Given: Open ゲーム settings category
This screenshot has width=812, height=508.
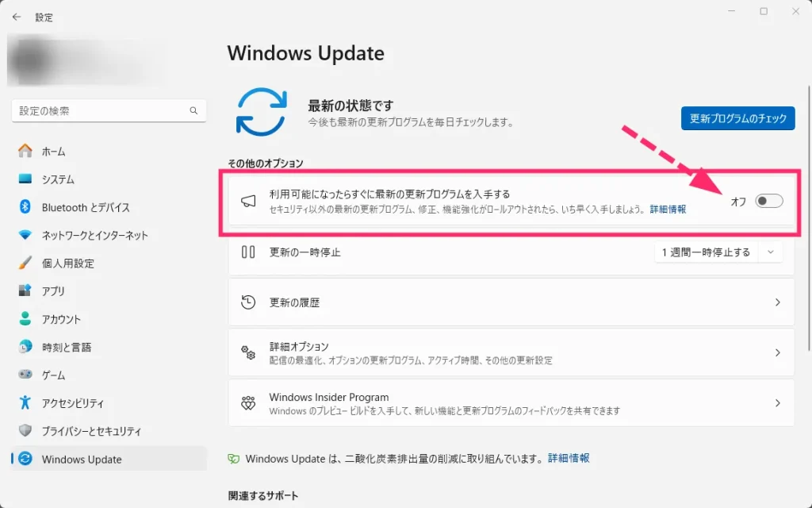Looking at the screenshot, I should click(109, 375).
